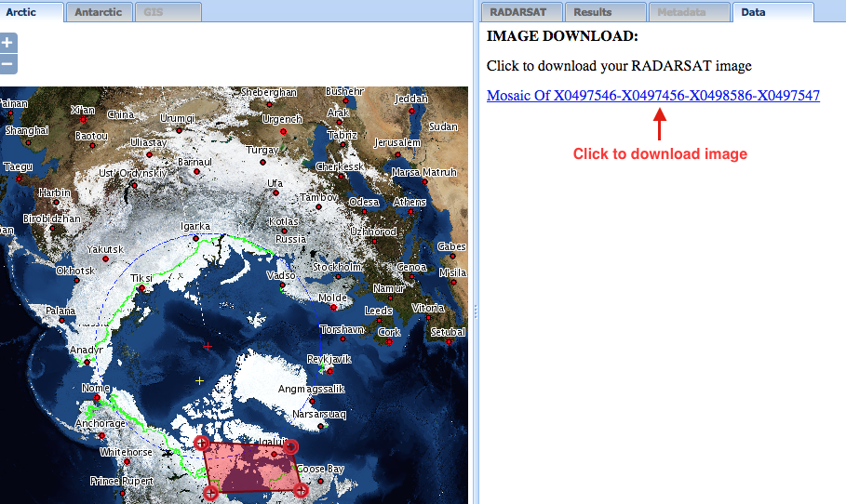Click the 'IMAGE DOWNLOAD:' heading

coord(562,36)
